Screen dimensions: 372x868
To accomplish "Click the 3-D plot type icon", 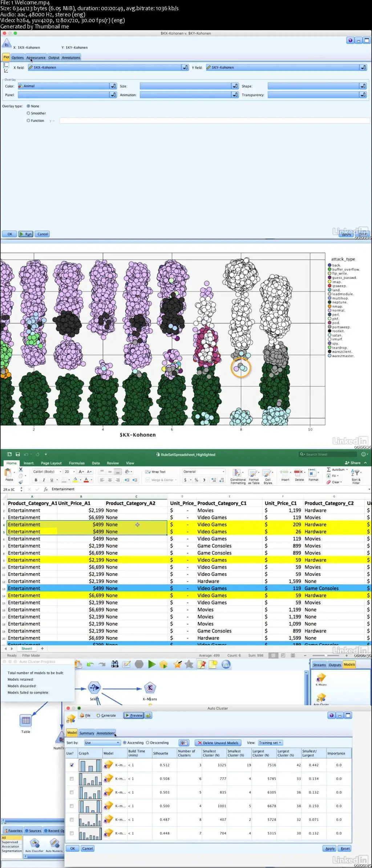I will pos(6,71).
